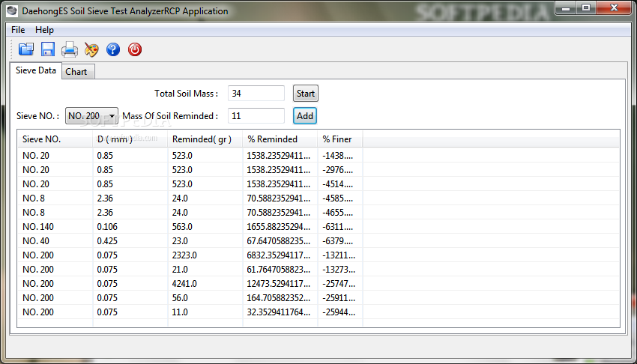Focus the Mass Of Soil Reminded field
This screenshot has width=637, height=364.
[256, 115]
